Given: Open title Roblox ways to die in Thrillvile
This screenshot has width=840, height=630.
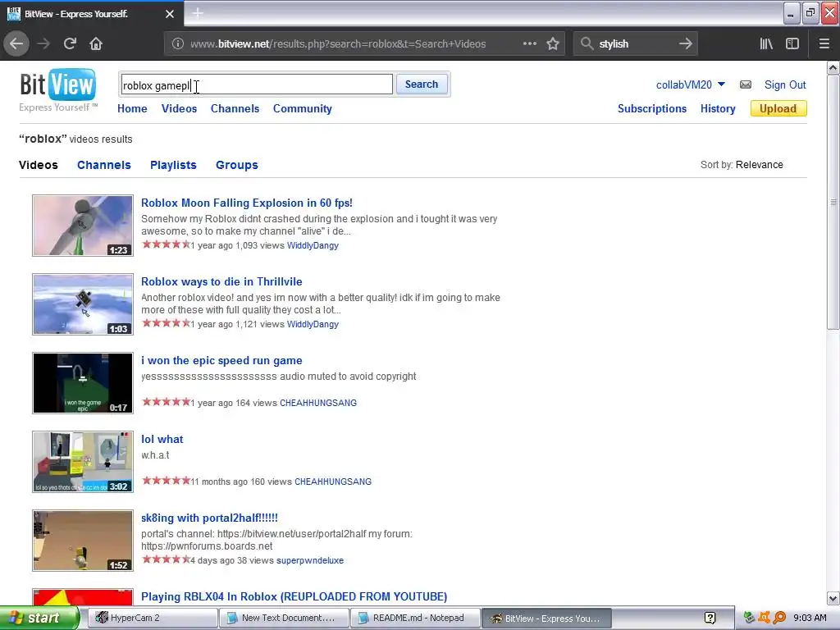Looking at the screenshot, I should point(221,282).
